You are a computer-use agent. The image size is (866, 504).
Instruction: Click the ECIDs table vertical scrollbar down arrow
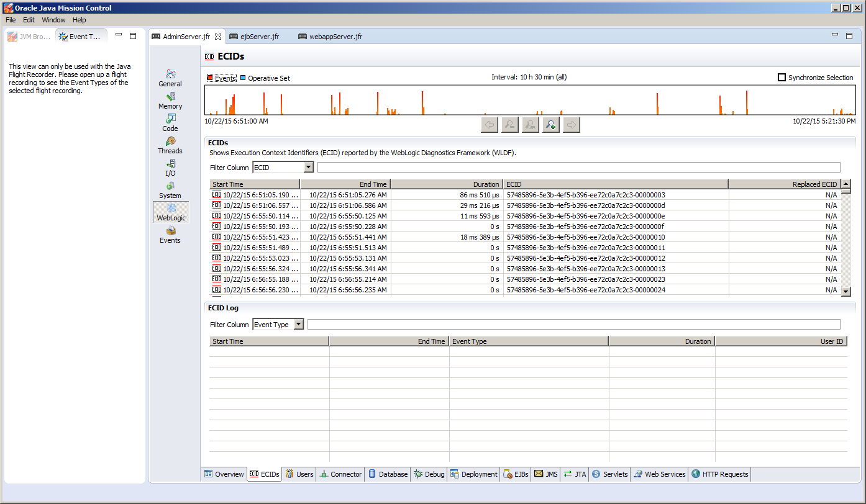pos(845,291)
